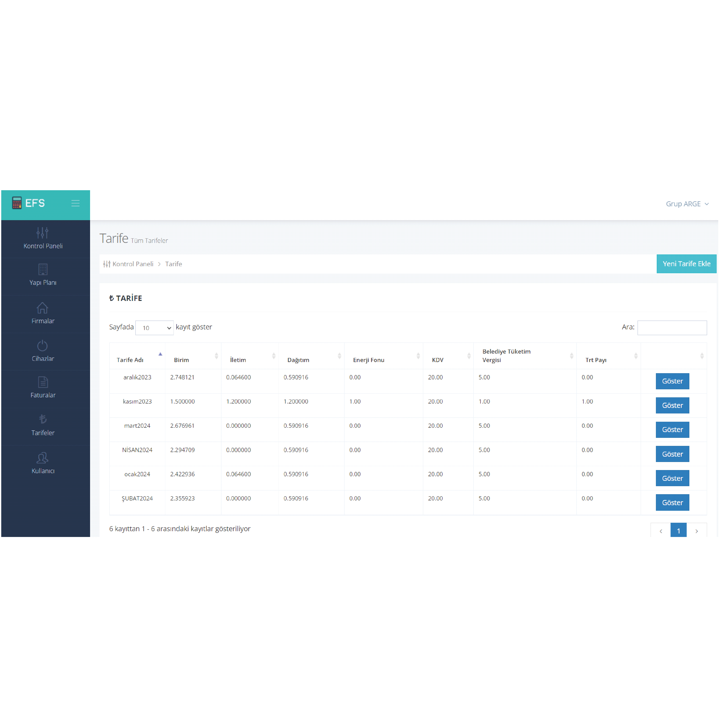Click Kontrol Paneli breadcrumb link
The width and height of the screenshot is (728, 728).
click(133, 264)
